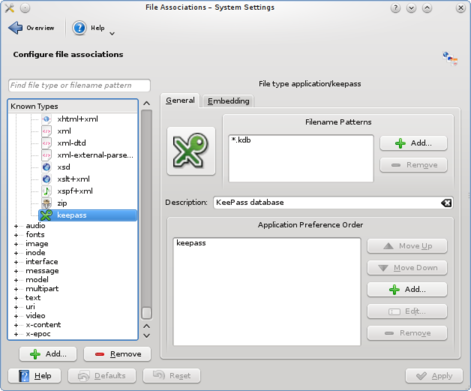Screen dimensions: 471x391
Task: Click the Defaults button
Action: coord(102,376)
